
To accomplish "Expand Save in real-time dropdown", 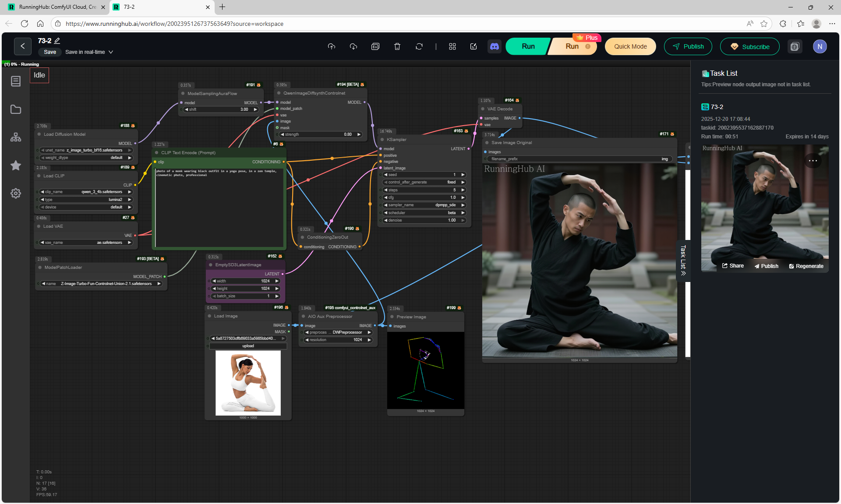I will 111,52.
